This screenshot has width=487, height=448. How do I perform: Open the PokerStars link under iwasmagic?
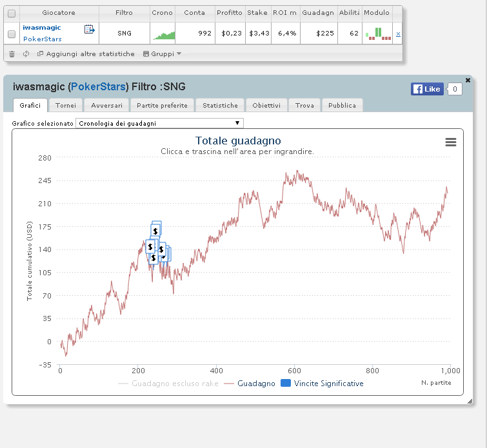click(42, 39)
